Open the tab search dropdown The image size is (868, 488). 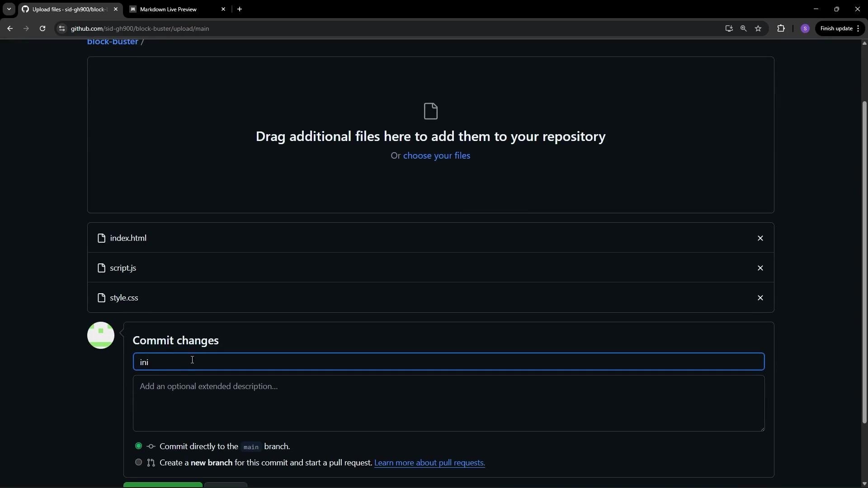(9, 9)
